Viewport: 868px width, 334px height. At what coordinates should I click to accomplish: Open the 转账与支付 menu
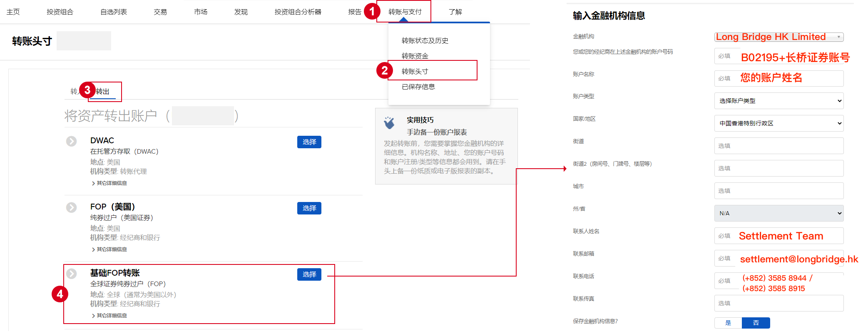pos(405,12)
